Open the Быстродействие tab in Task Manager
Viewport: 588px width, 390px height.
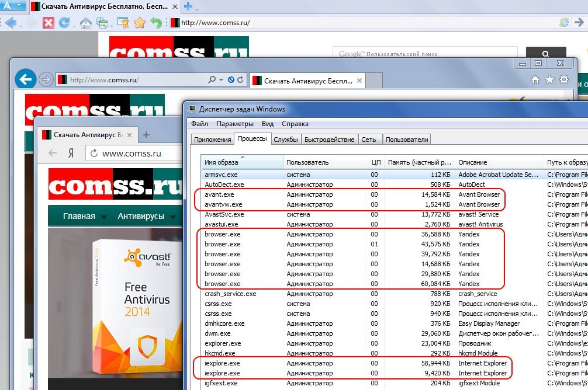pos(330,140)
